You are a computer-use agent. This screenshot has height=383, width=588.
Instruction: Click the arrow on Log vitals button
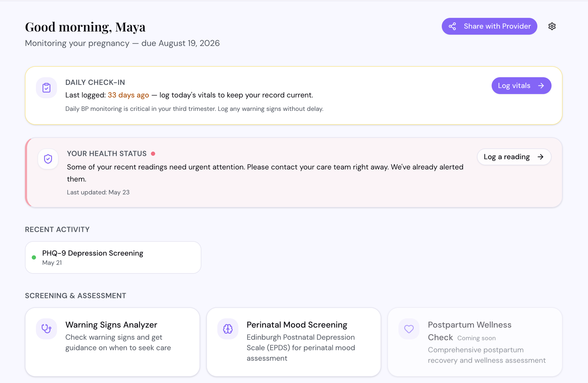point(541,86)
